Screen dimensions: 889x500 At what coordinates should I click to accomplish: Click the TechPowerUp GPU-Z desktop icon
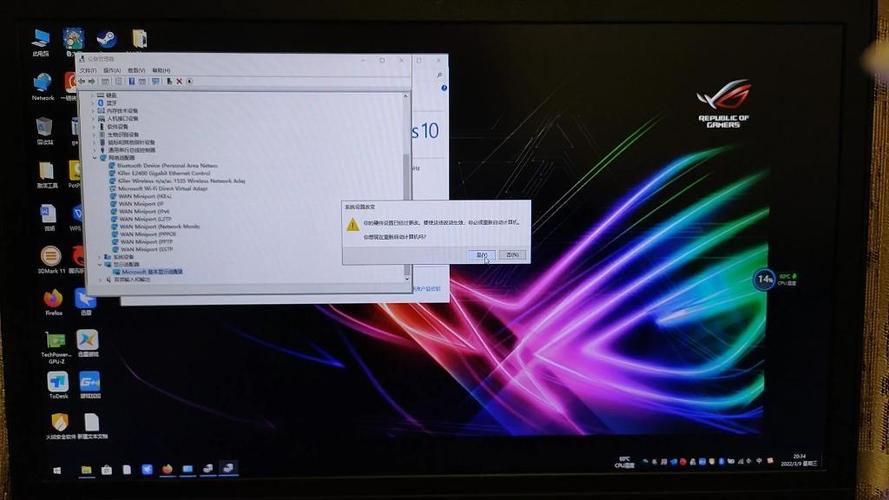[x=56, y=347]
